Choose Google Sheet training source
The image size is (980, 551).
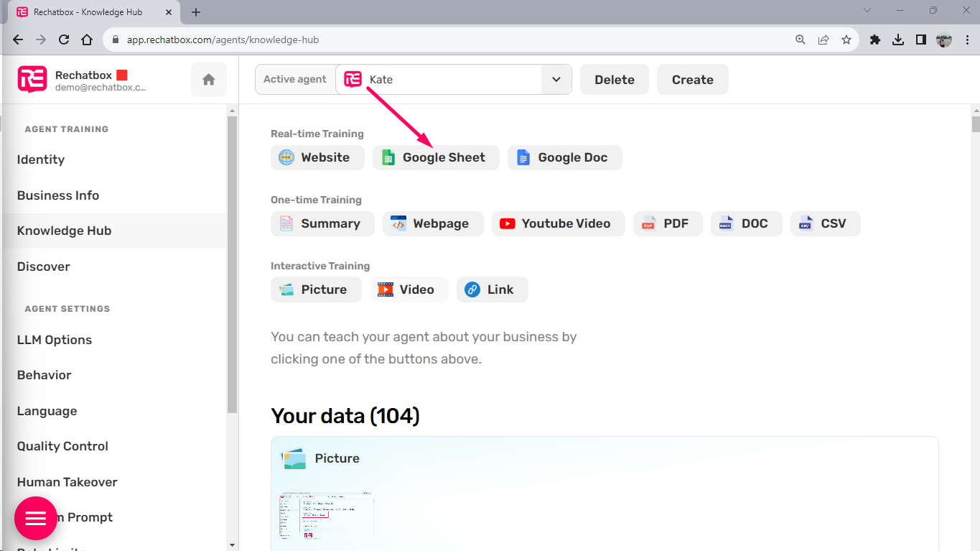coord(436,157)
